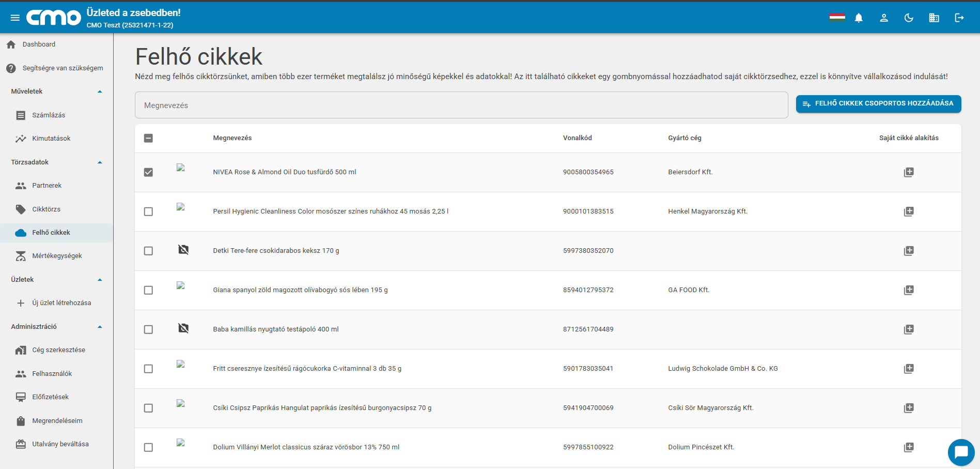Open the chat support bubble
Viewport: 980px width, 469px height.
961,452
